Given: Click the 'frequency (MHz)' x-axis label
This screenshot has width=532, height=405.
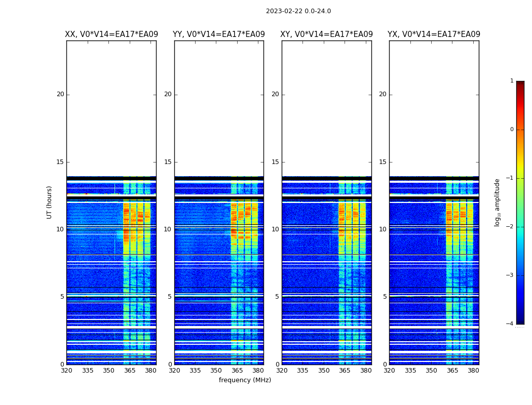Looking at the screenshot, I should click(245, 380).
